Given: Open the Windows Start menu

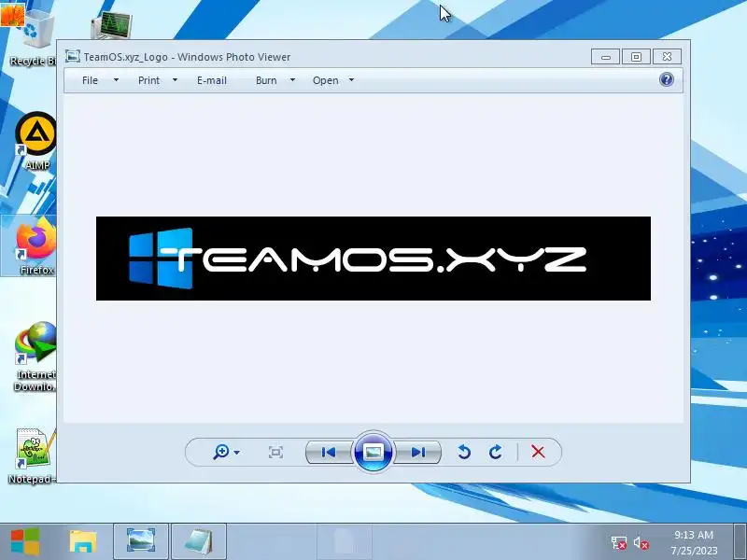Looking at the screenshot, I should point(25,541).
